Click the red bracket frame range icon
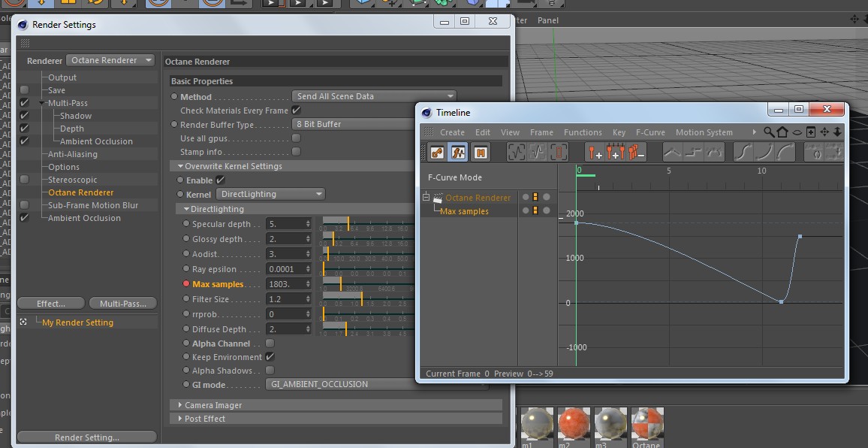Viewport: 868px width, 448px height. point(559,152)
